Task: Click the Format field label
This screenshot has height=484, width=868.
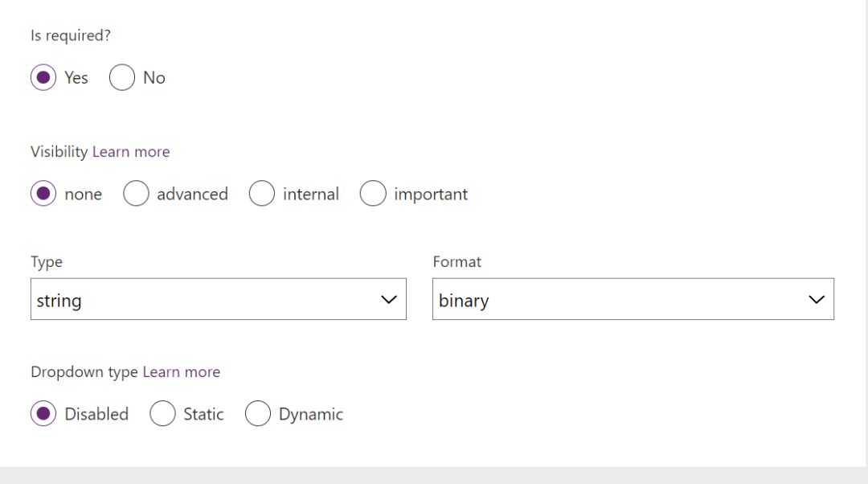Action: [457, 262]
